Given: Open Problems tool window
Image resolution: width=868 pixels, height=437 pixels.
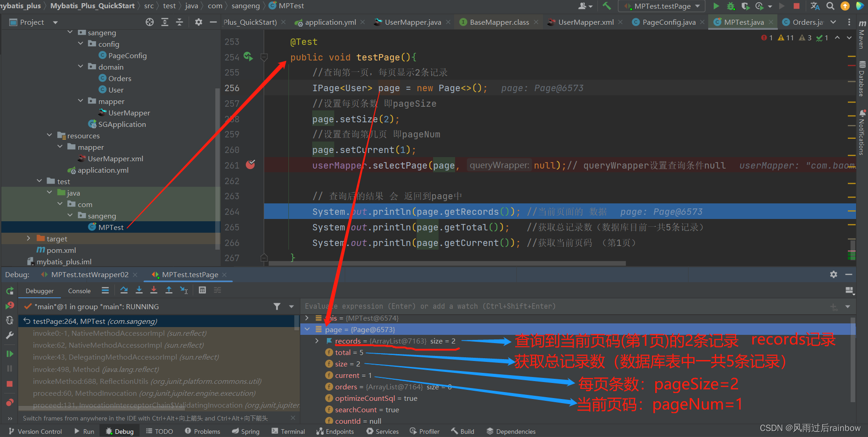Looking at the screenshot, I should click(202, 432).
